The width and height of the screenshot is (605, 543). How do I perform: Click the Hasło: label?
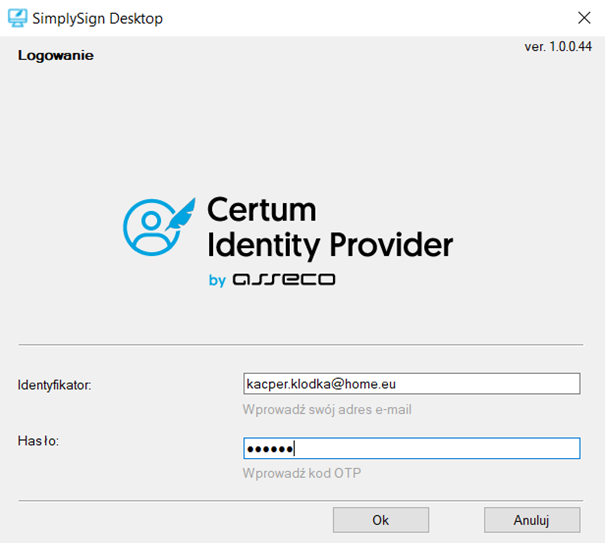(x=38, y=441)
